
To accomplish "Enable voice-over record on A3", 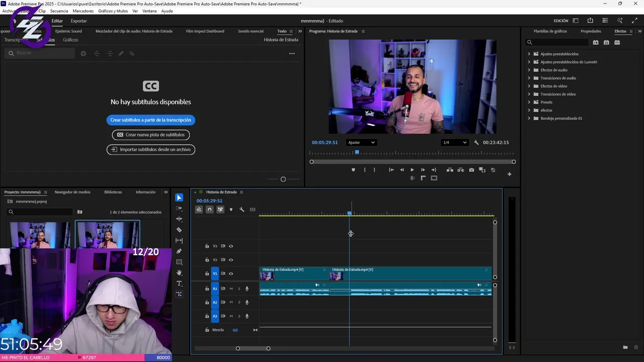I will click(x=247, y=316).
